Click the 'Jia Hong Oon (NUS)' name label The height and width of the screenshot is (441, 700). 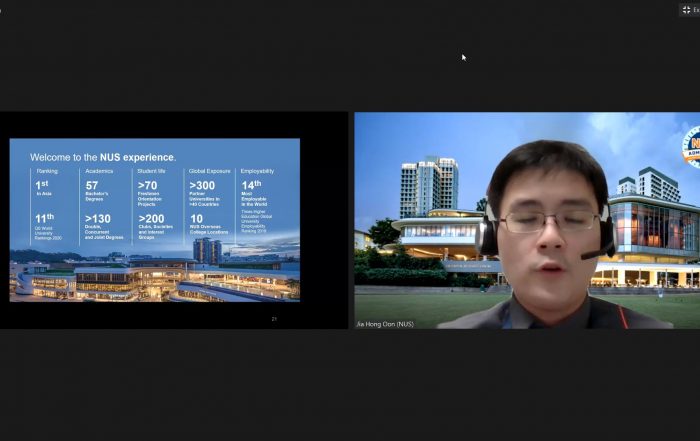coord(385,324)
